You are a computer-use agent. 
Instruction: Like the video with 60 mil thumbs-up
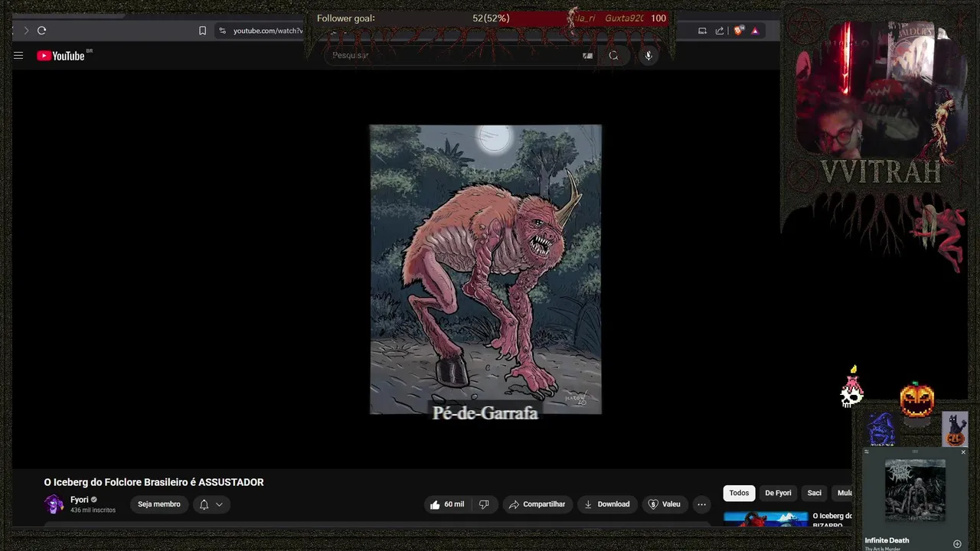click(x=447, y=504)
